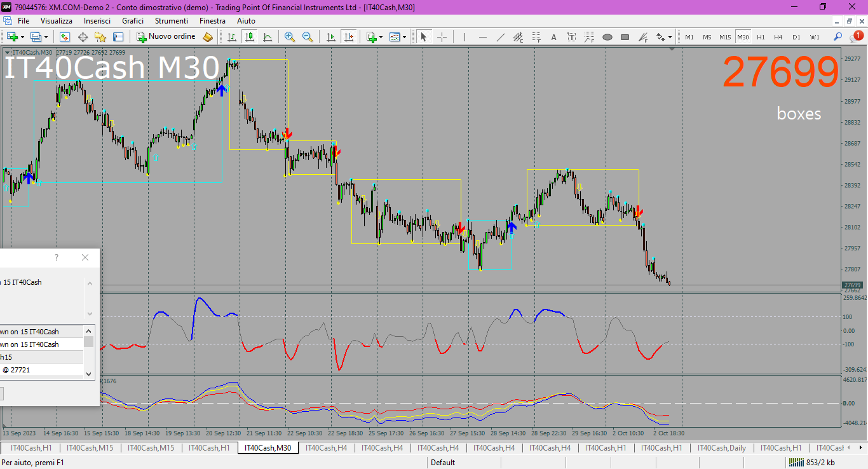Click the New Chart toolbar icon
The image size is (868, 469).
pos(12,37)
